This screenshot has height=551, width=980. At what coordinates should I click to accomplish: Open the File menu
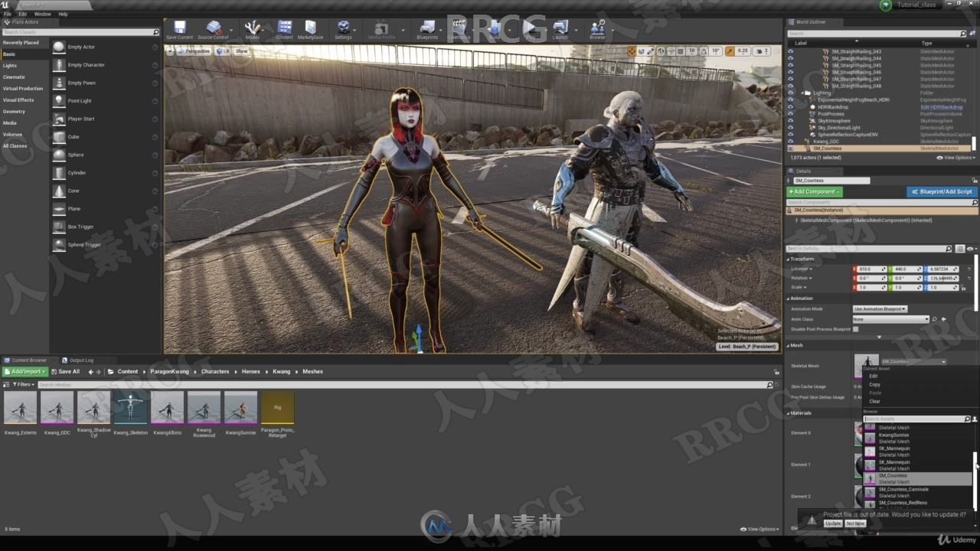pyautogui.click(x=8, y=14)
